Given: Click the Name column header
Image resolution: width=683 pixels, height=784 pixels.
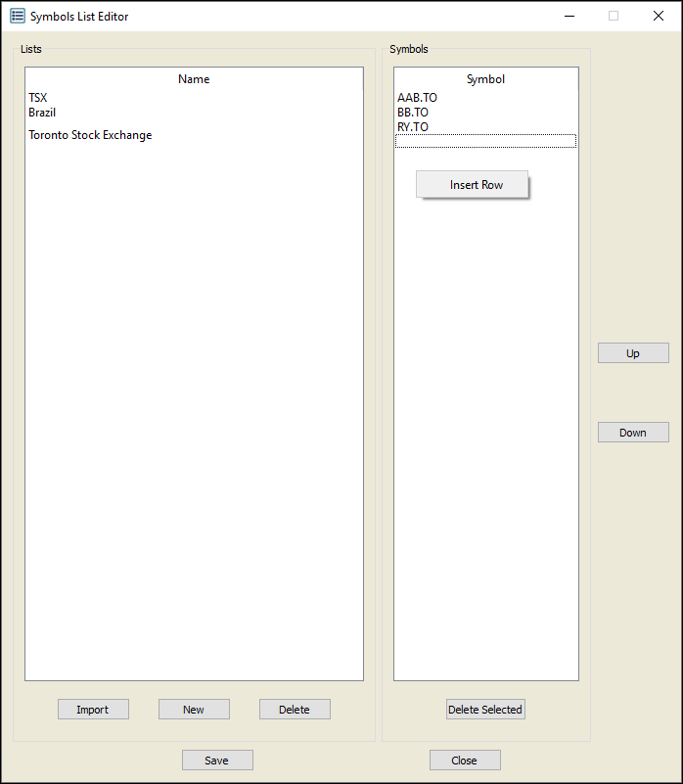Looking at the screenshot, I should (194, 79).
